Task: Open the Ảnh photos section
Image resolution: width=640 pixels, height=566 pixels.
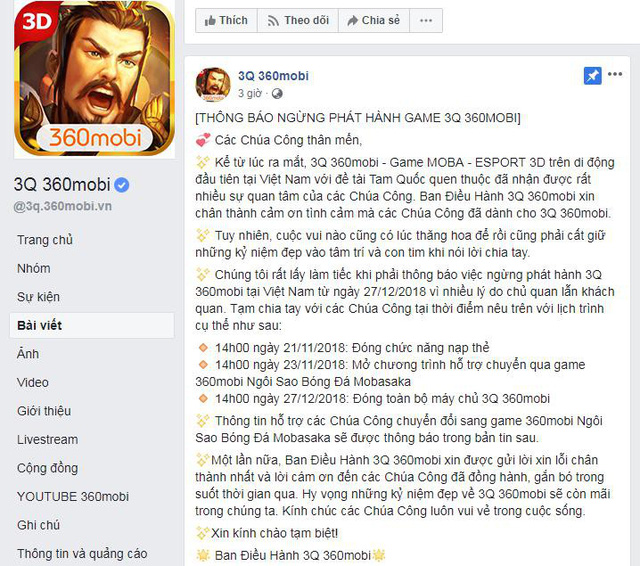Action: [28, 353]
